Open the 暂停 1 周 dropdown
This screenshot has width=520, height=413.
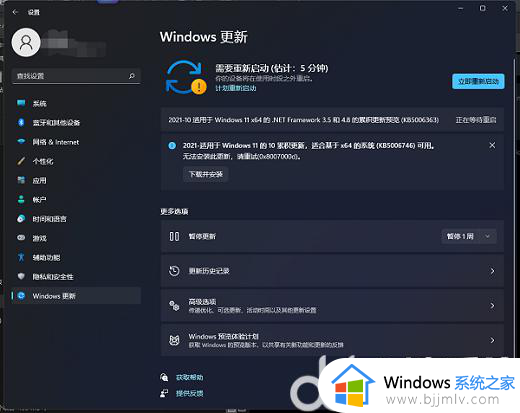click(x=468, y=236)
